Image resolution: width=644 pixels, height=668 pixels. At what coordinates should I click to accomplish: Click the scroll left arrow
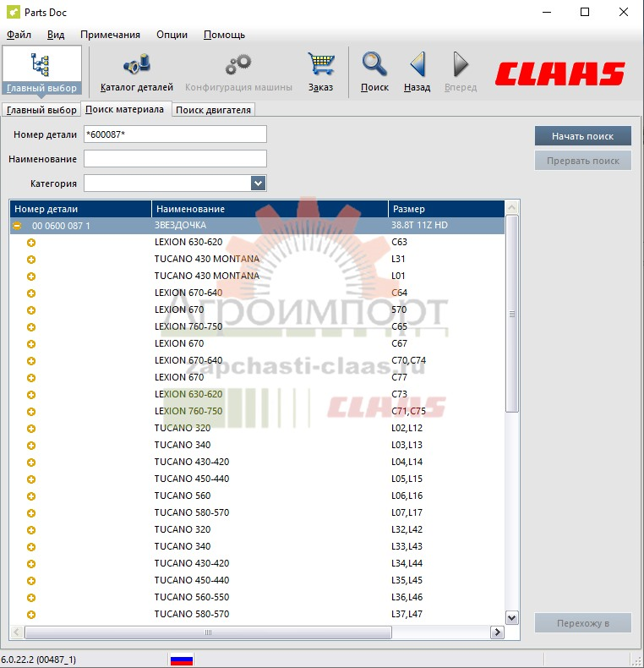pyautogui.click(x=17, y=632)
